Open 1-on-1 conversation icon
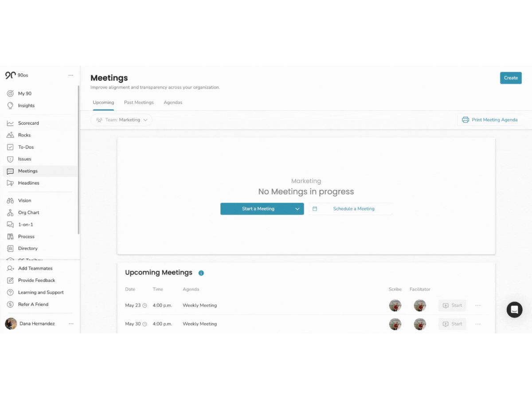 (x=10, y=225)
